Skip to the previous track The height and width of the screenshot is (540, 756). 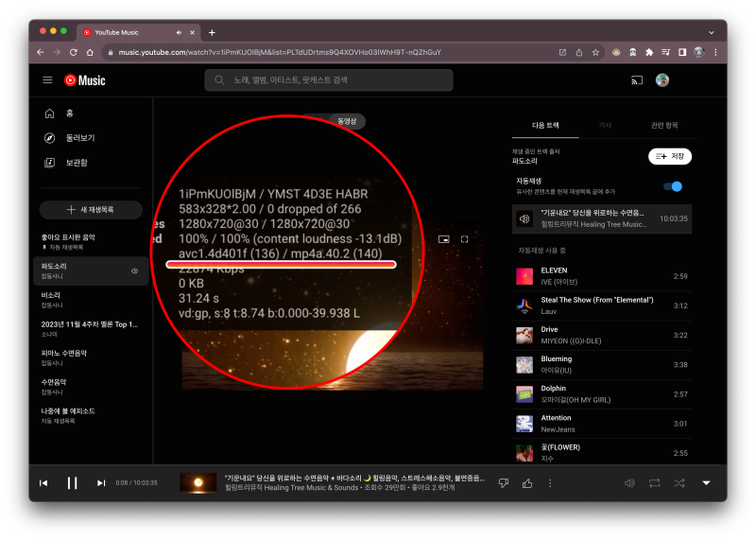point(43,483)
